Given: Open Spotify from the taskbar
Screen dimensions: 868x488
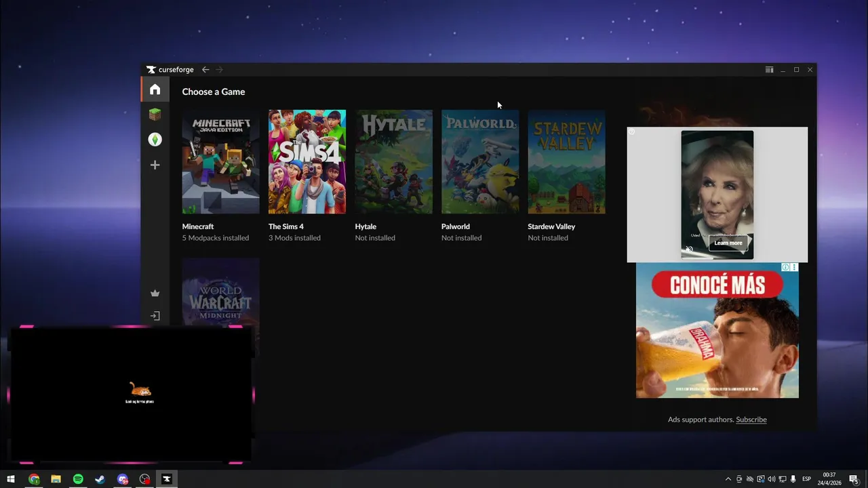Looking at the screenshot, I should [78, 479].
